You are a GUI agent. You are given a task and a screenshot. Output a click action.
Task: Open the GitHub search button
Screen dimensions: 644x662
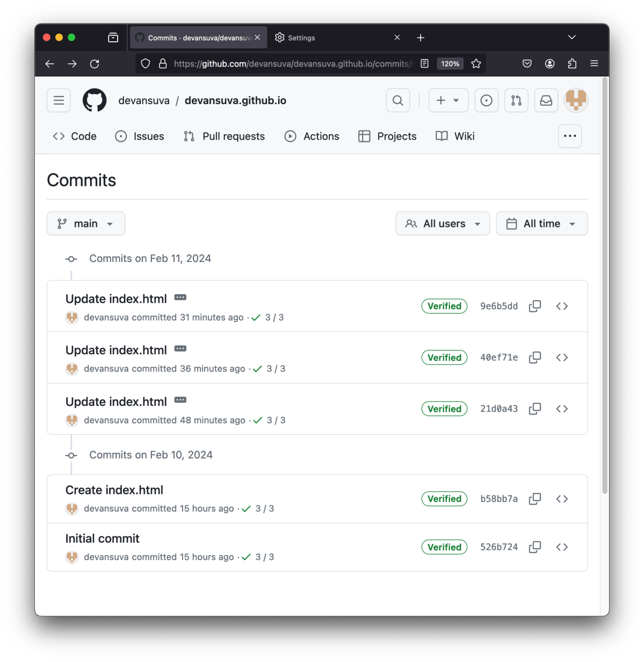click(x=398, y=100)
